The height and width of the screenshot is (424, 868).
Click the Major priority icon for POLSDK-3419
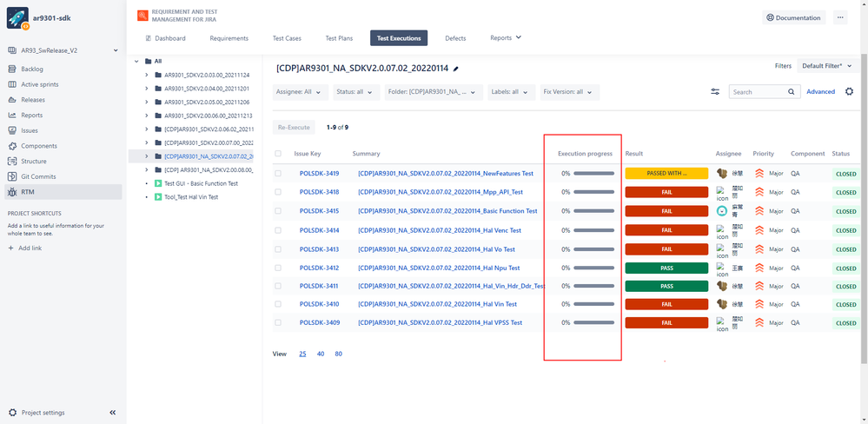[x=759, y=173]
